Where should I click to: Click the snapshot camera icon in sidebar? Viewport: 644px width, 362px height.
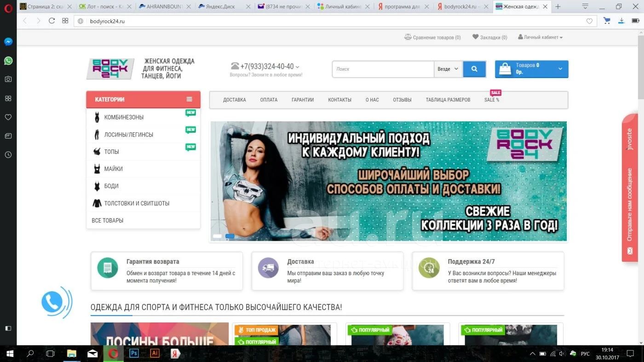pos(8,79)
